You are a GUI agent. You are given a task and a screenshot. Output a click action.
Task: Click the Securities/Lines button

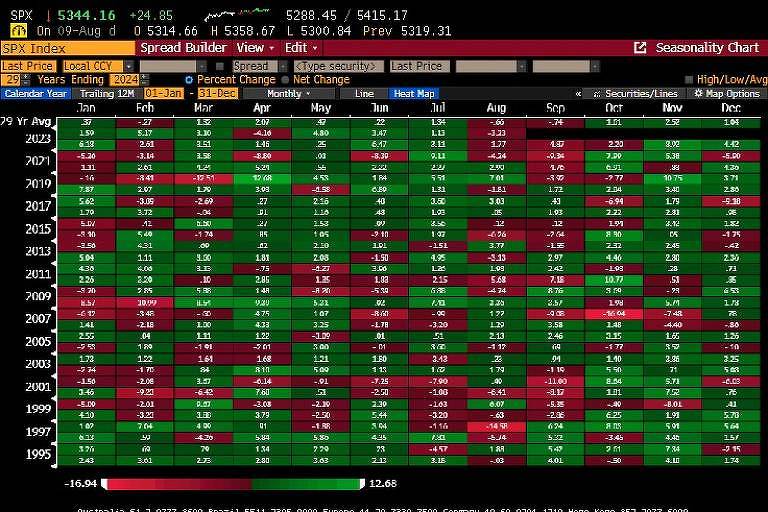635,93
